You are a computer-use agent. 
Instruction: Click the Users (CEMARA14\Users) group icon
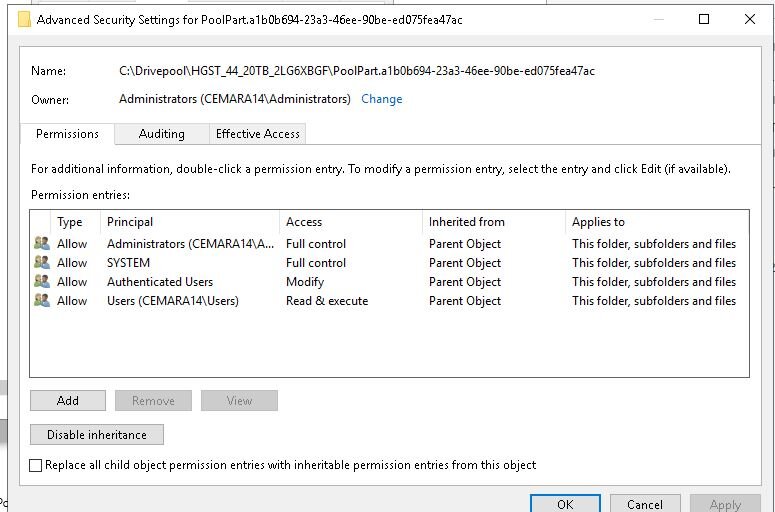42,300
